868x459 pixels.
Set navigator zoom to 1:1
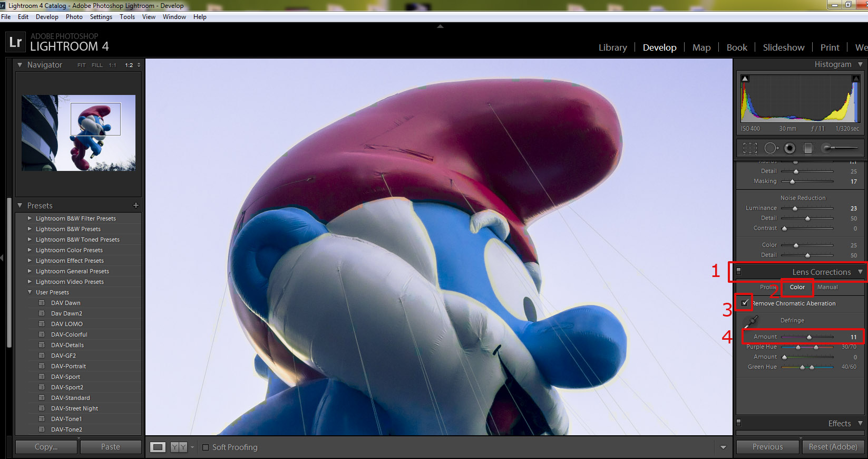(113, 65)
